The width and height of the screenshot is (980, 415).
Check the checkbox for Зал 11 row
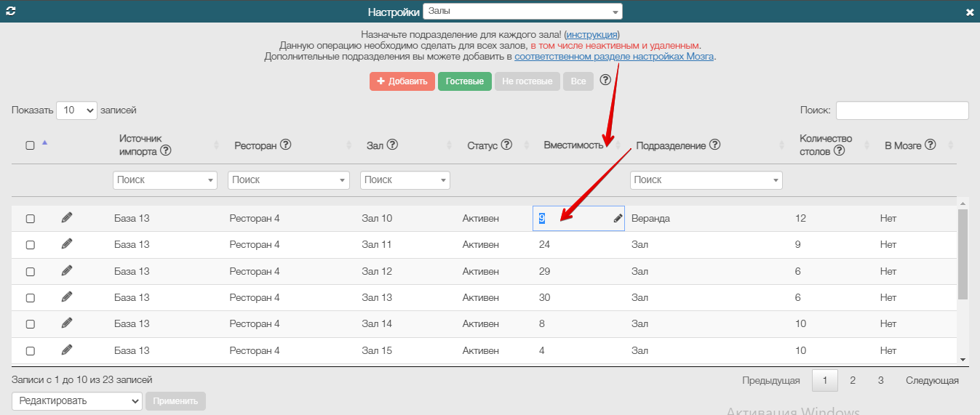click(x=31, y=245)
